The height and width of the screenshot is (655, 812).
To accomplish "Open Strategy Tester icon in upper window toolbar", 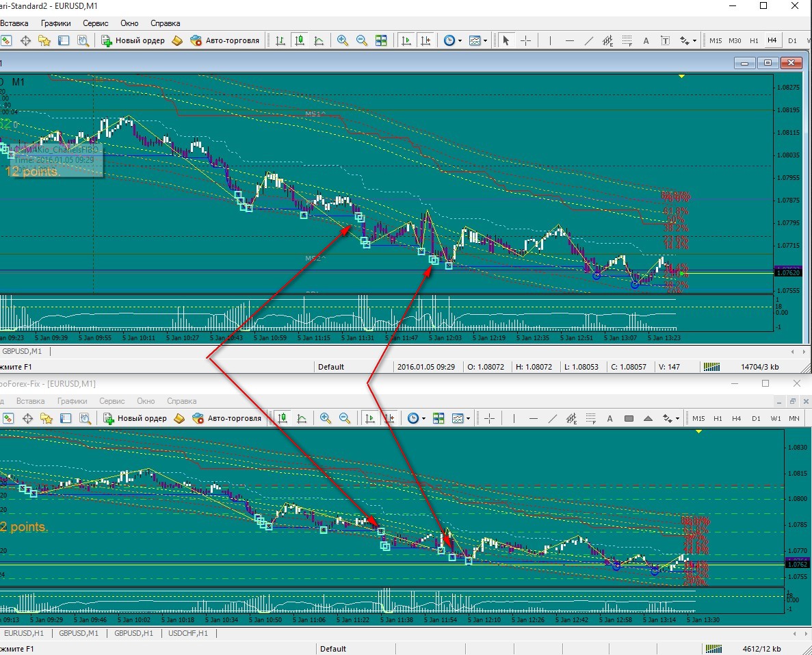I will click(x=83, y=40).
